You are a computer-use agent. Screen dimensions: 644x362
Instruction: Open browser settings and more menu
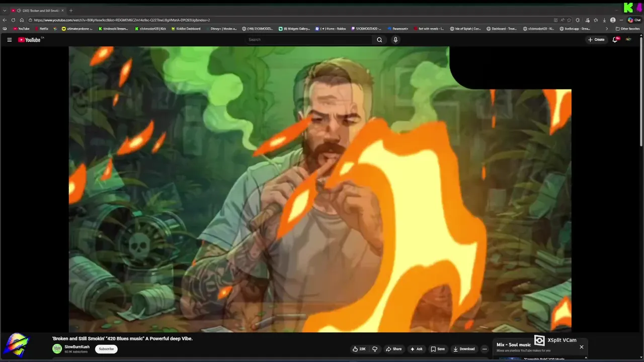pos(621,20)
